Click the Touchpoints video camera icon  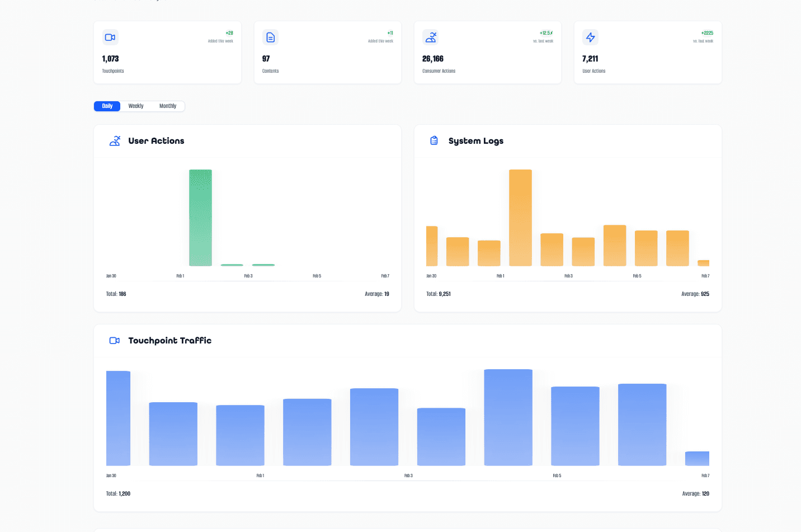(x=110, y=37)
